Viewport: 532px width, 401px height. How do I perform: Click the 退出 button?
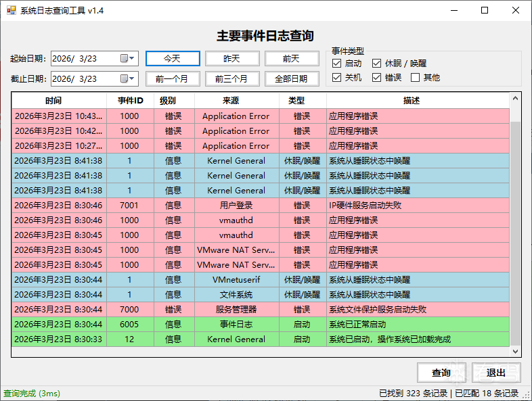496,373
